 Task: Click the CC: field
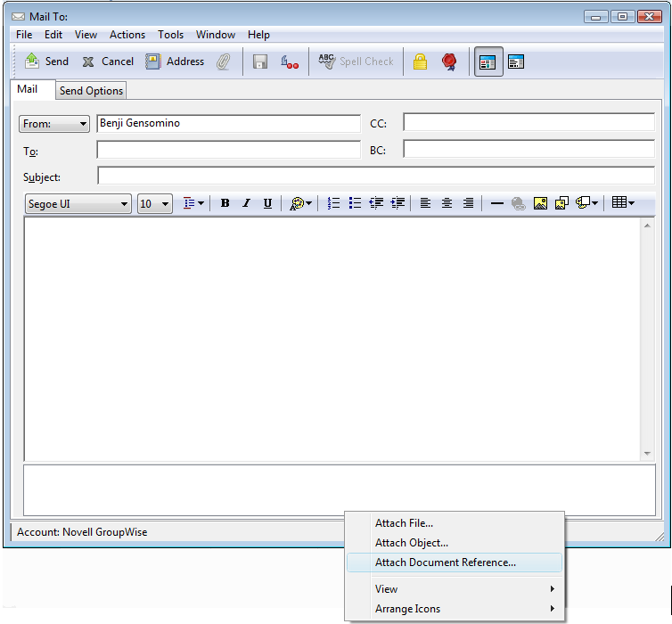pos(529,122)
